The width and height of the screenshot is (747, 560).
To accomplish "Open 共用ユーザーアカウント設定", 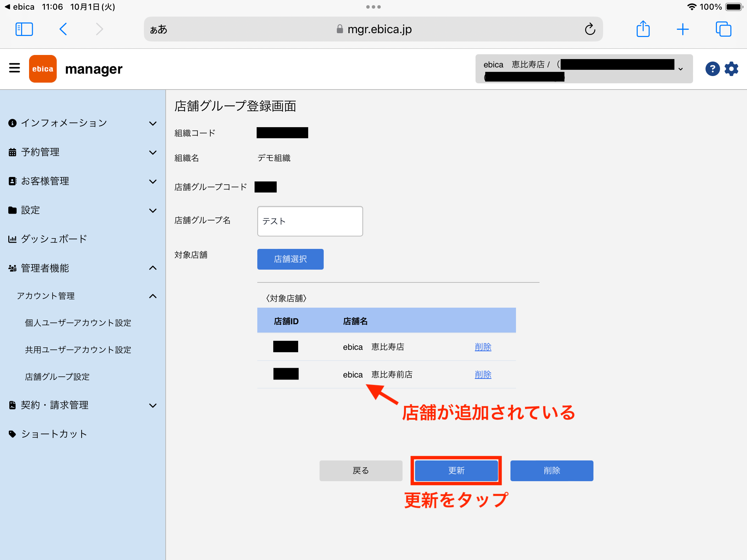I will 78,350.
